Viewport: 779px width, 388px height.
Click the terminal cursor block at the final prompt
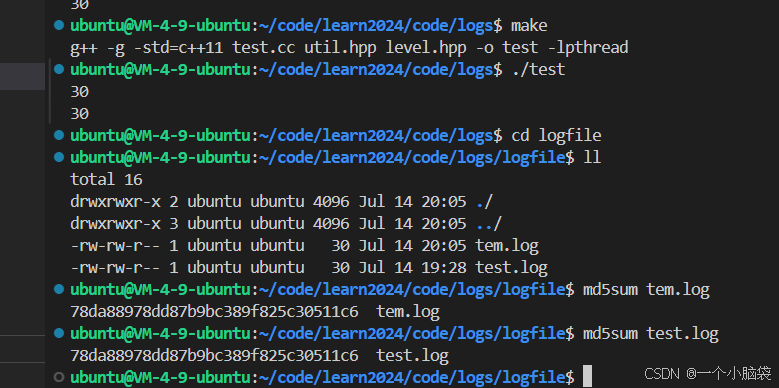(588, 377)
